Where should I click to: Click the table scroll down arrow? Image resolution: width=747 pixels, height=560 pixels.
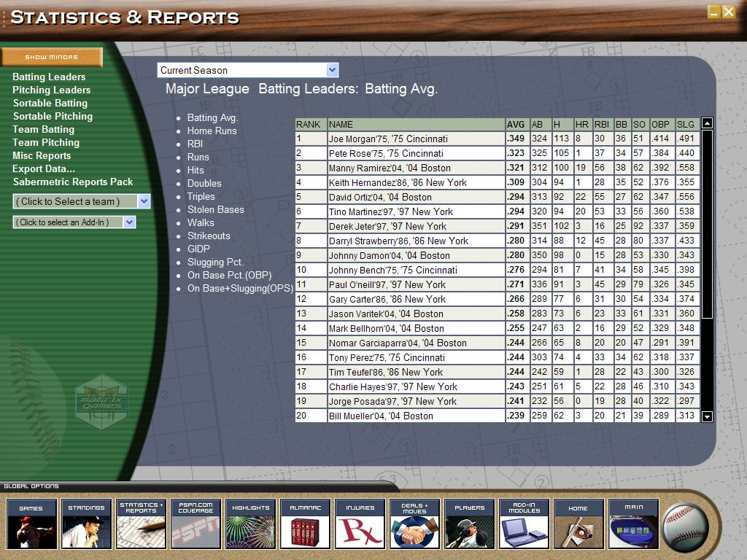click(x=708, y=416)
